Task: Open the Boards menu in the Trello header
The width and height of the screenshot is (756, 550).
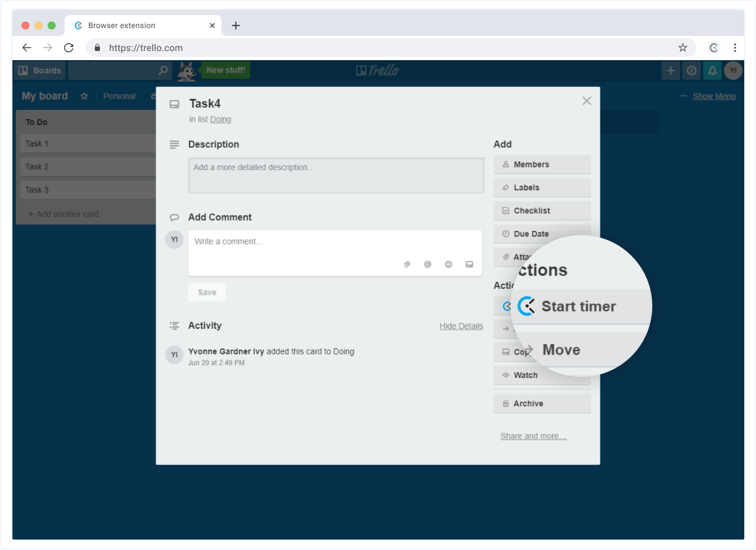Action: point(40,71)
